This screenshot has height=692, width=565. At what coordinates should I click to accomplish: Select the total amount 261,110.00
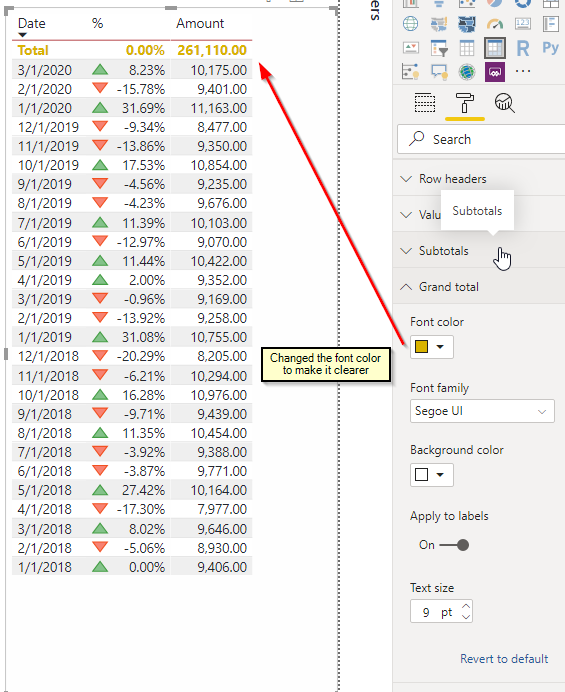[212, 50]
